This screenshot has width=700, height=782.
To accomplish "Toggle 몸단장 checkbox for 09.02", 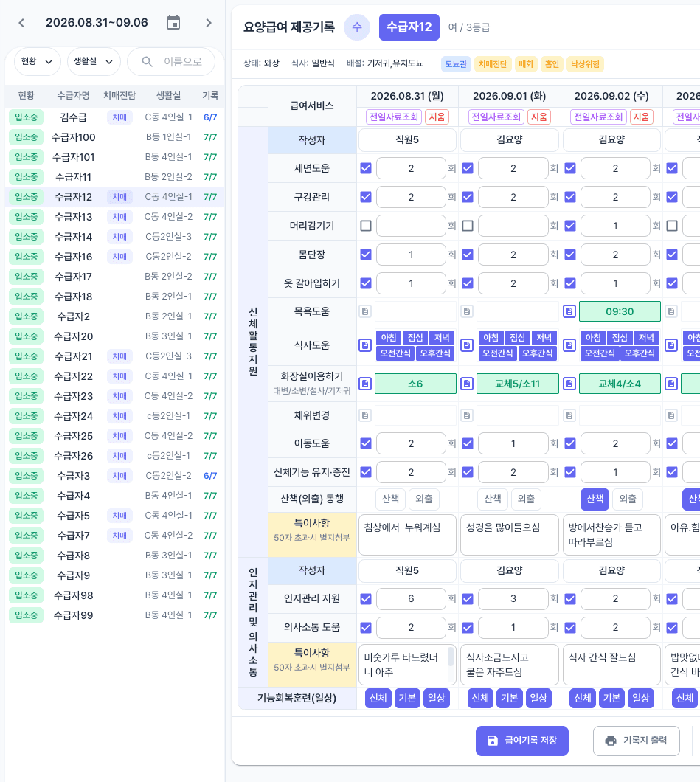I will 570,255.
